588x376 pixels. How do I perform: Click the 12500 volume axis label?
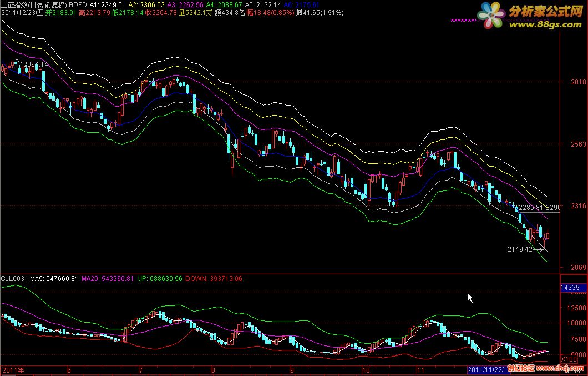pos(577,308)
